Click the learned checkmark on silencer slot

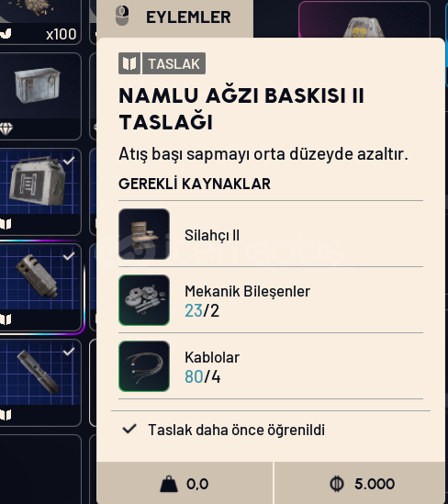[69, 352]
